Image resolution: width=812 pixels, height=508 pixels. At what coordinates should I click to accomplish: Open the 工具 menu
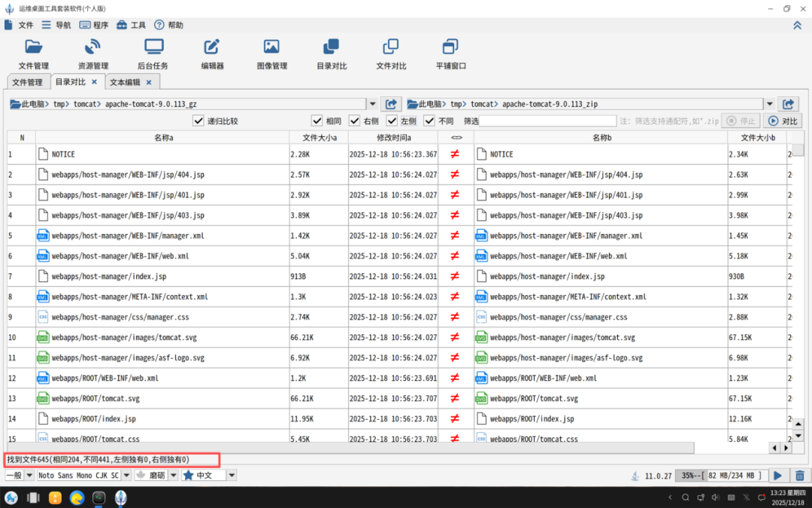(131, 25)
